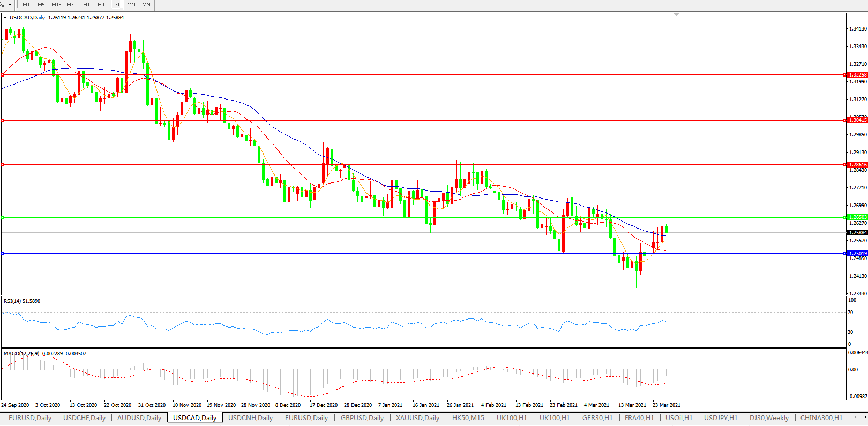This screenshot has width=868, height=426.
Task: Open the XAUUSD,Daily chart tab
Action: 417,418
